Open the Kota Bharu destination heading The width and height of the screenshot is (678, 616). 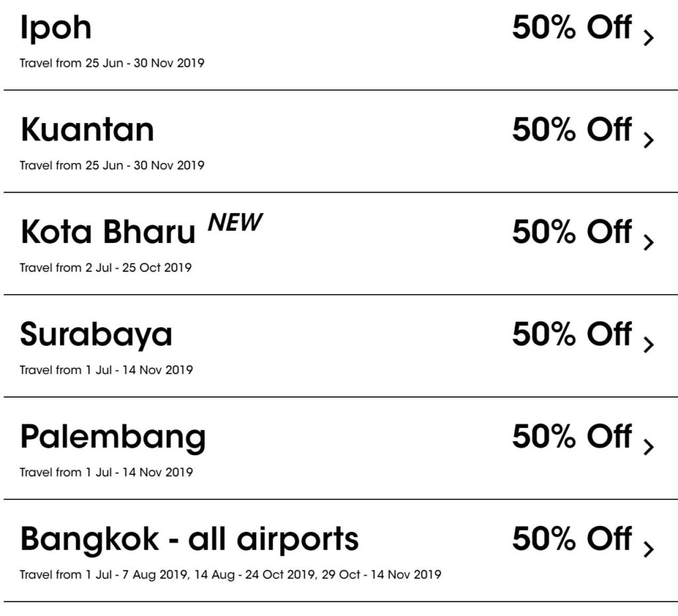pyautogui.click(x=108, y=232)
